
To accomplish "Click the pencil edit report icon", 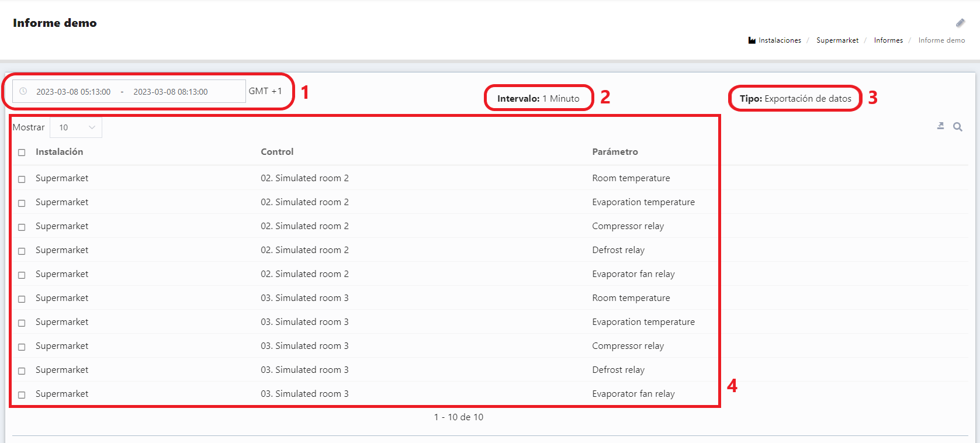I will 960,23.
